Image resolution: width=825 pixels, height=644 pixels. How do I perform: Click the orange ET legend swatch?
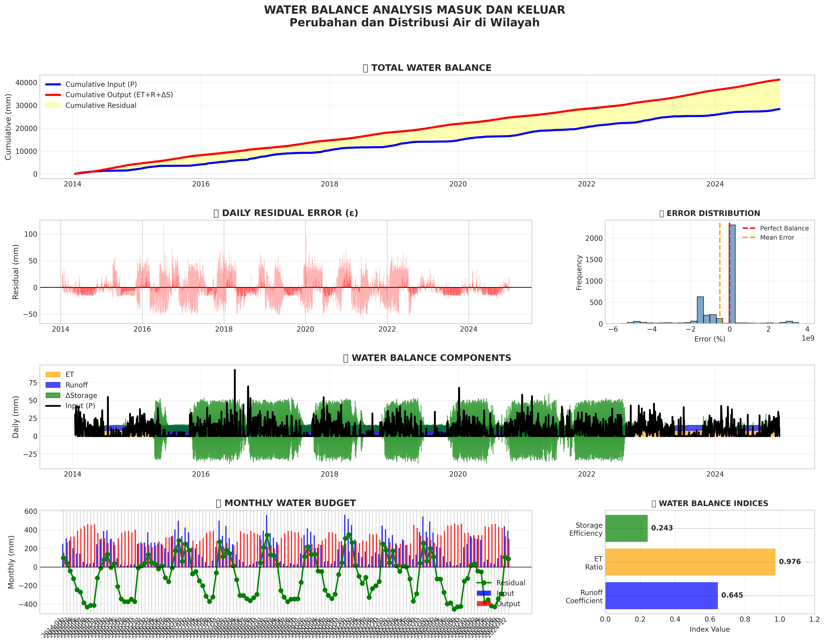point(53,374)
